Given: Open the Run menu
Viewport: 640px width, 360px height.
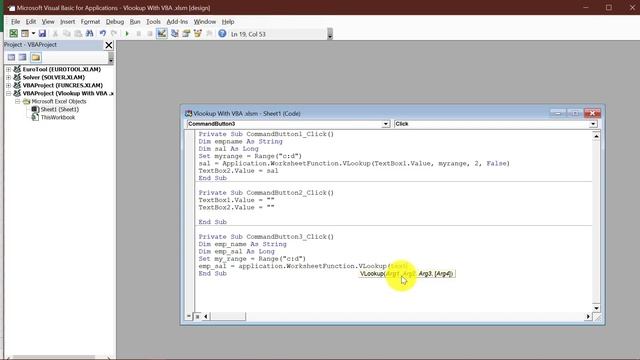Looking at the screenshot, I should point(135,22).
